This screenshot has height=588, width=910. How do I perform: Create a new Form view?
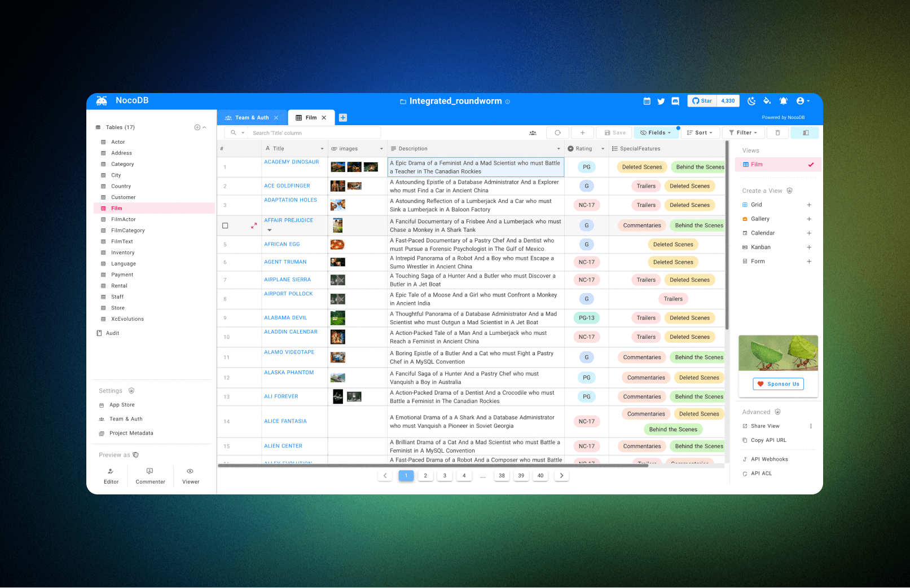coord(809,261)
